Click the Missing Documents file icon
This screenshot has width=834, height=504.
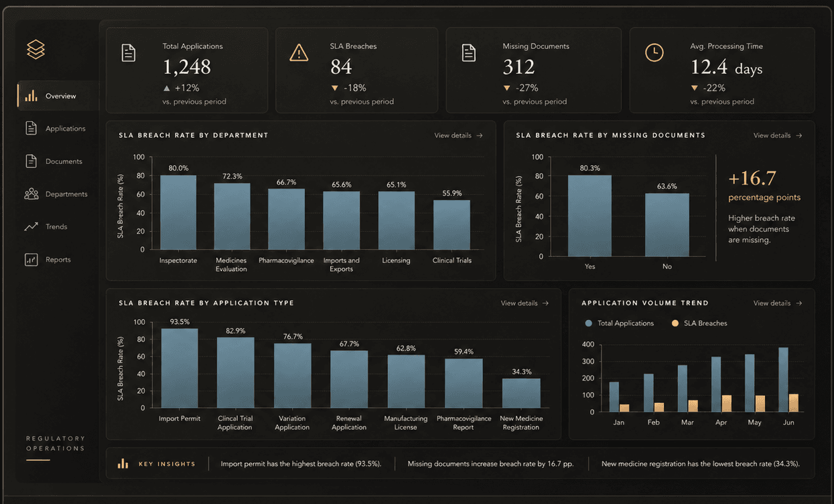(x=469, y=53)
